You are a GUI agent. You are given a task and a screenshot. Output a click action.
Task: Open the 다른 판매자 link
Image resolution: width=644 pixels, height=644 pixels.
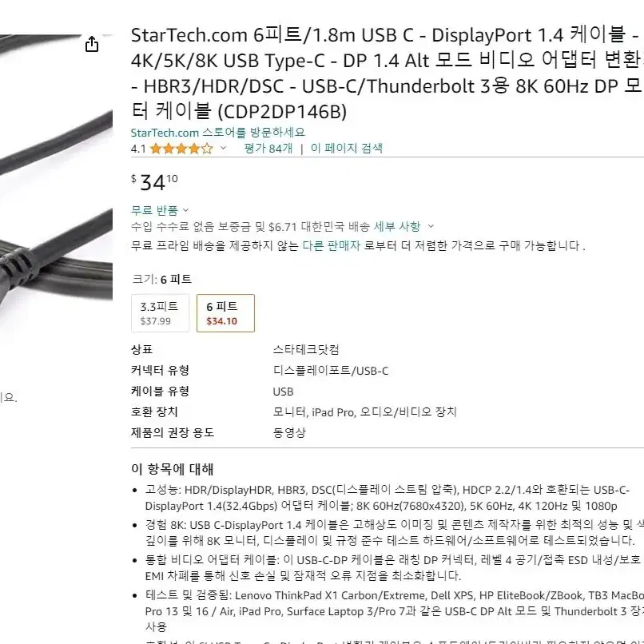click(x=331, y=245)
